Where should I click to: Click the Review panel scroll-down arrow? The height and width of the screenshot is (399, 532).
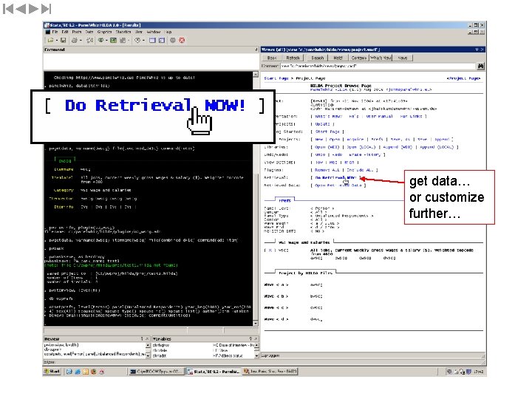[x=148, y=355]
